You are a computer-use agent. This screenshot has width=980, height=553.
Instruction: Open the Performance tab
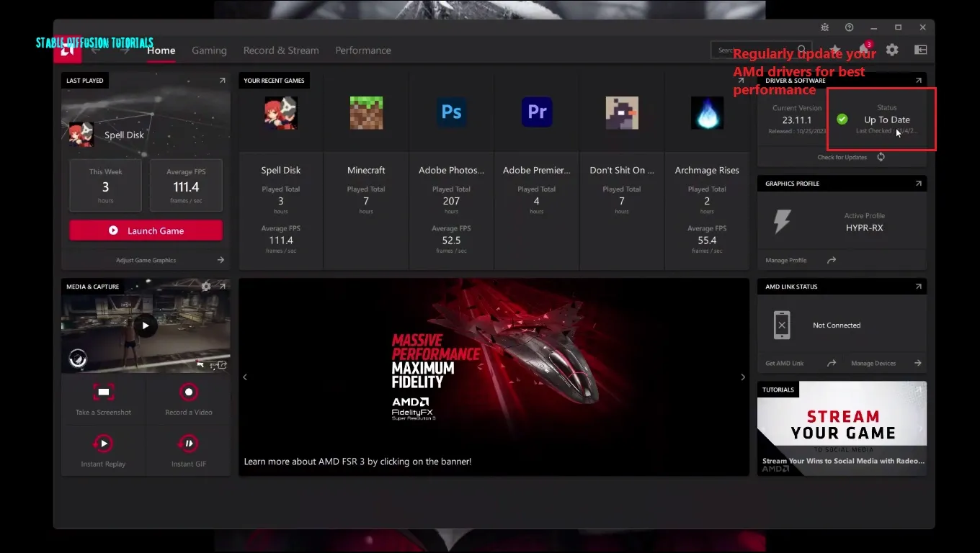click(363, 50)
